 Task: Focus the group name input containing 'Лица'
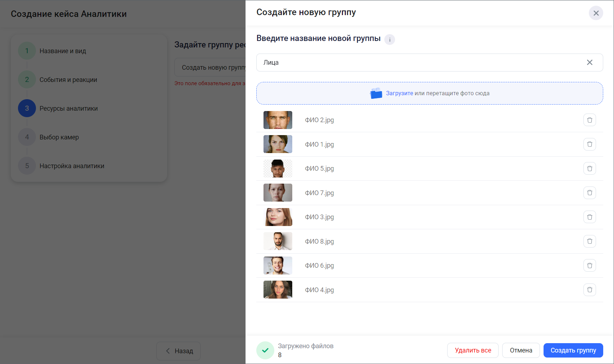tap(421, 63)
